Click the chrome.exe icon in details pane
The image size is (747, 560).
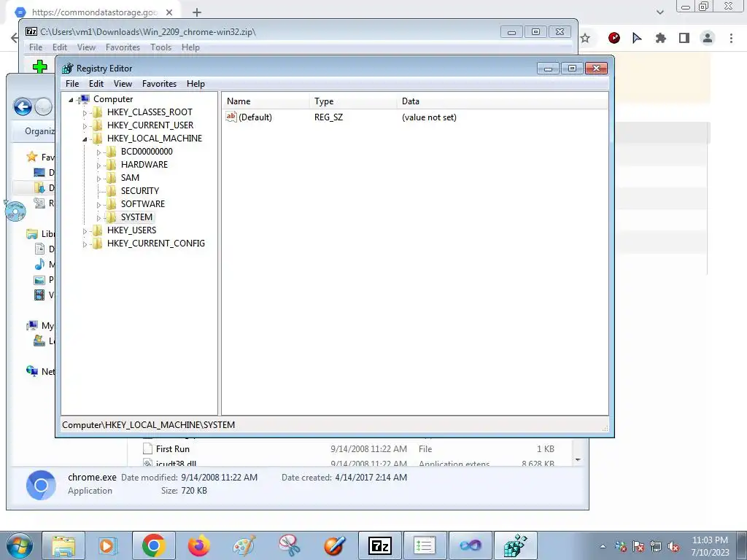[41, 485]
